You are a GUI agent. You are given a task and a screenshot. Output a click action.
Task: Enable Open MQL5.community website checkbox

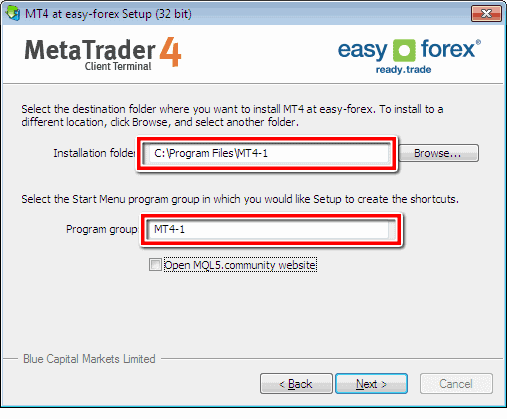[x=155, y=265]
